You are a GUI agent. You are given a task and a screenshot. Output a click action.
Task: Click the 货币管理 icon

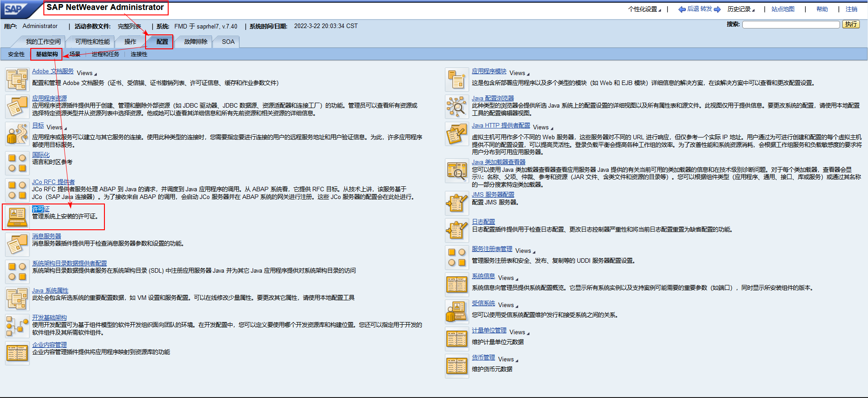tap(457, 366)
